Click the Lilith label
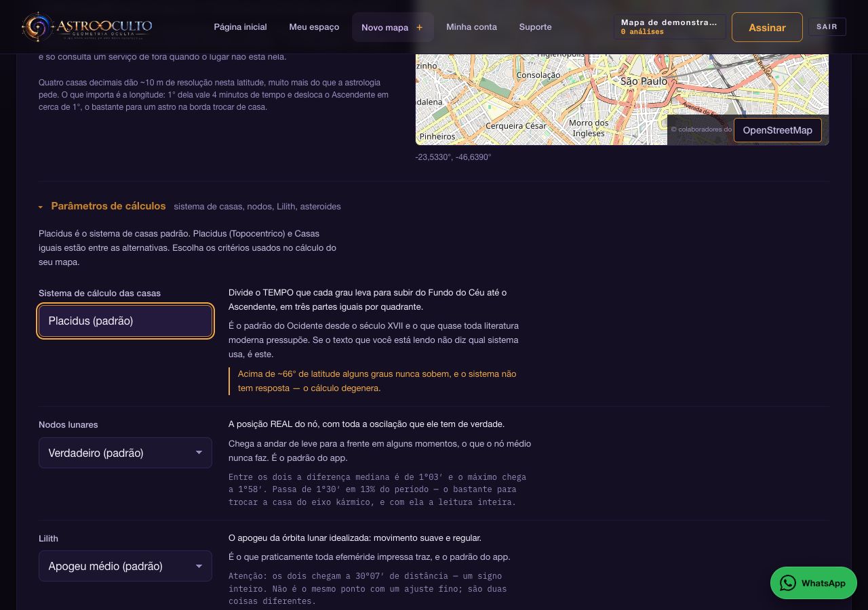Screen dimensions: 868x610 [x=48, y=538]
